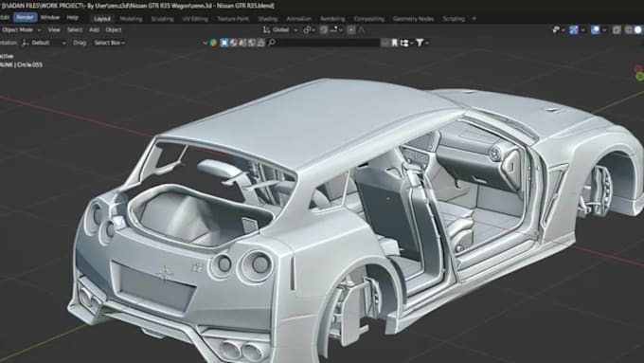The height and width of the screenshot is (363, 644).
Task: Open the viewport Select menu
Action: click(75, 30)
